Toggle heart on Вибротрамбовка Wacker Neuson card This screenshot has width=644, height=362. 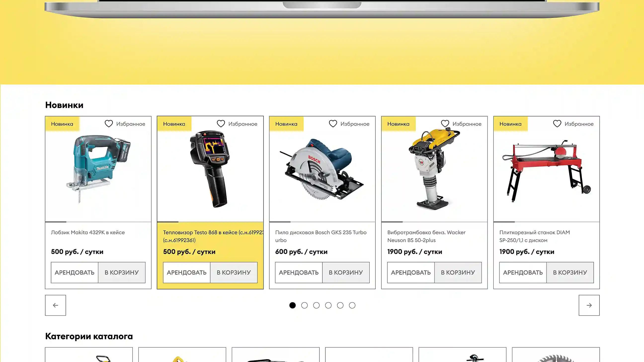click(445, 124)
